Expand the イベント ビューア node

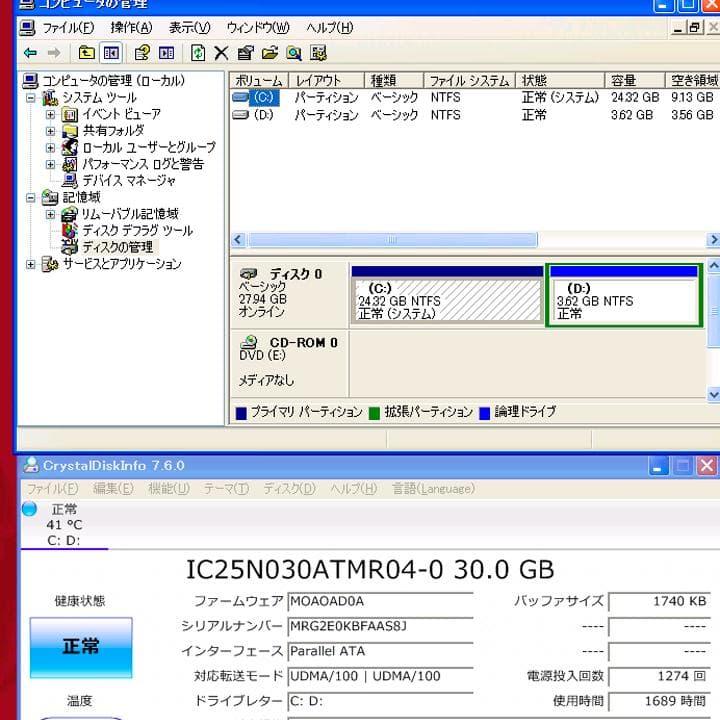(51, 114)
